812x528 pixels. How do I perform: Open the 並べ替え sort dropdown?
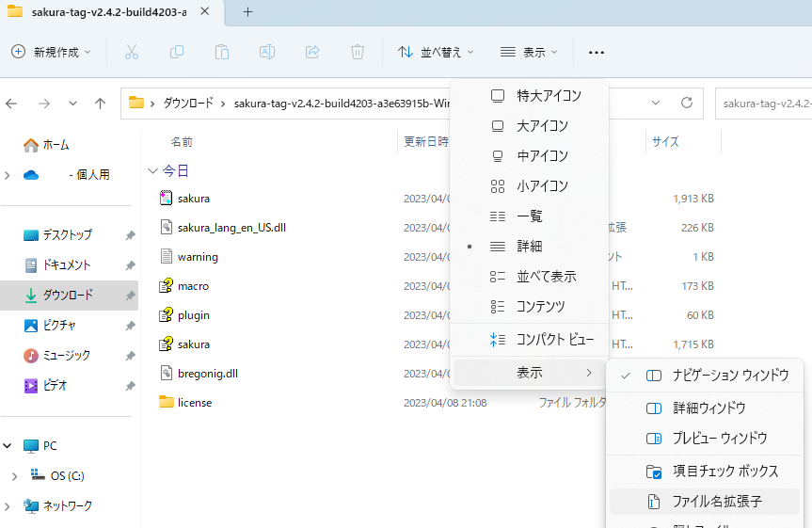(x=436, y=52)
